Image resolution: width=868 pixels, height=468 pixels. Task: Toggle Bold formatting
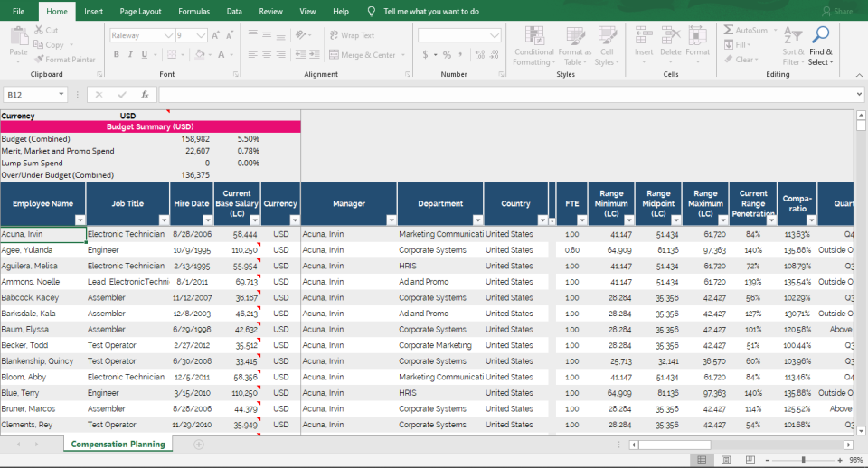point(116,55)
